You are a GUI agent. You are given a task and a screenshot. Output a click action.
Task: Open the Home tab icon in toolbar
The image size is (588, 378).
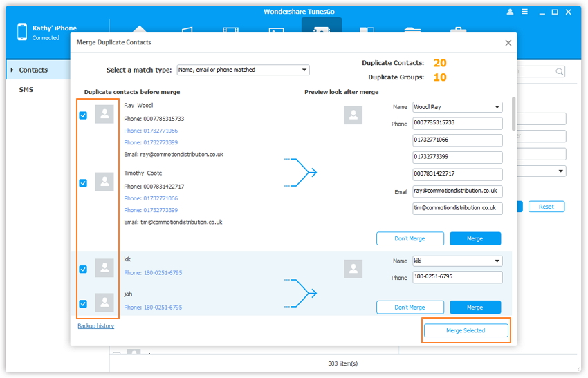pos(140,29)
